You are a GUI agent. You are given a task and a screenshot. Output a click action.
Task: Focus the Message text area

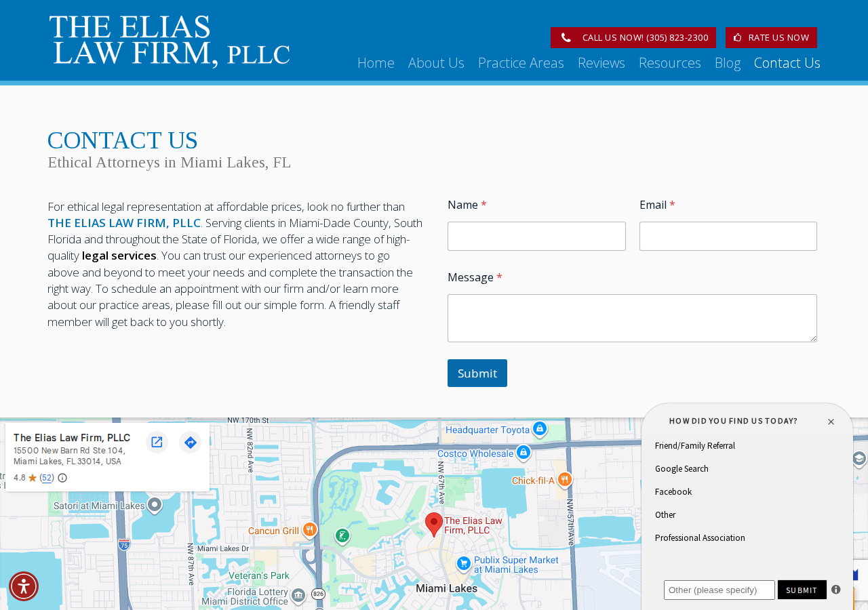click(632, 319)
